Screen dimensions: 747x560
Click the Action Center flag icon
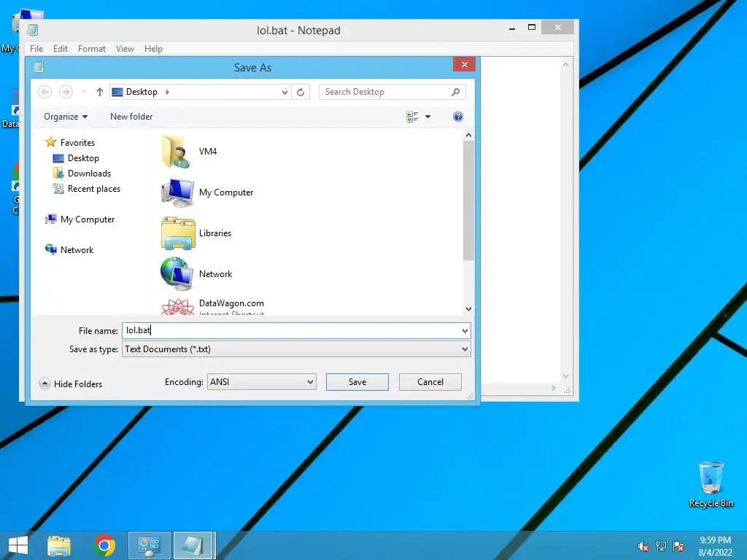(x=678, y=546)
